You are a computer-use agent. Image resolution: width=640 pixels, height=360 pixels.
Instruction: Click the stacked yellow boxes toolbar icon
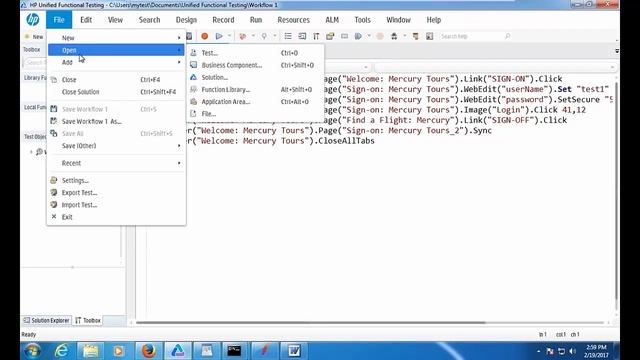point(330,36)
